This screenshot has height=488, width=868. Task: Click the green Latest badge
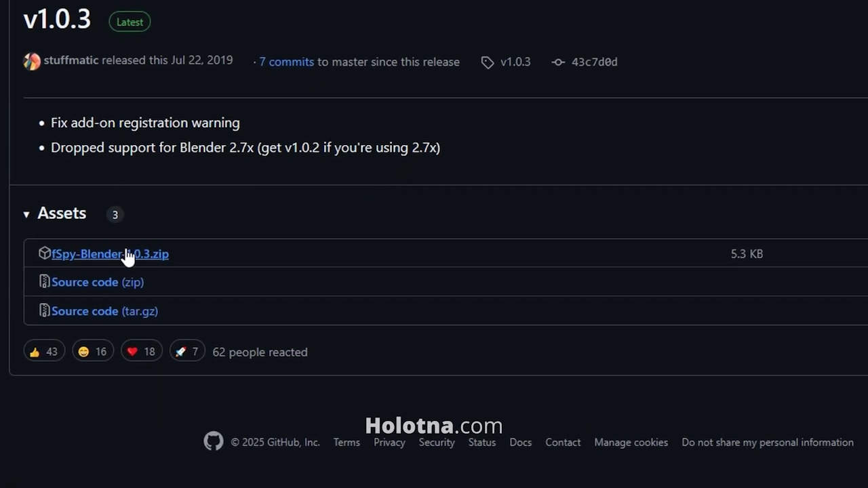[x=130, y=22]
